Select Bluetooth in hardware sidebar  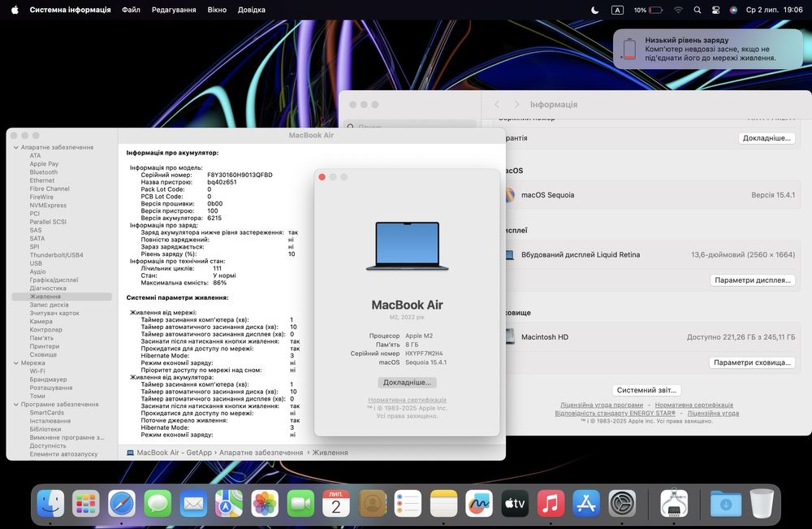pyautogui.click(x=44, y=172)
